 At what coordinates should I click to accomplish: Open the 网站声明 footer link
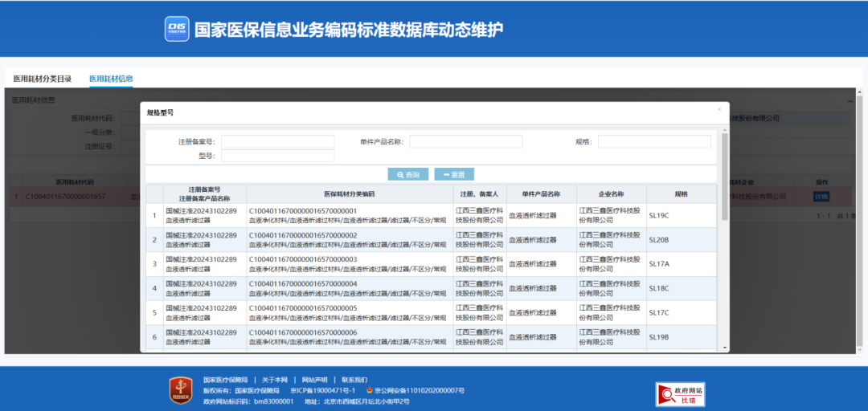(314, 380)
